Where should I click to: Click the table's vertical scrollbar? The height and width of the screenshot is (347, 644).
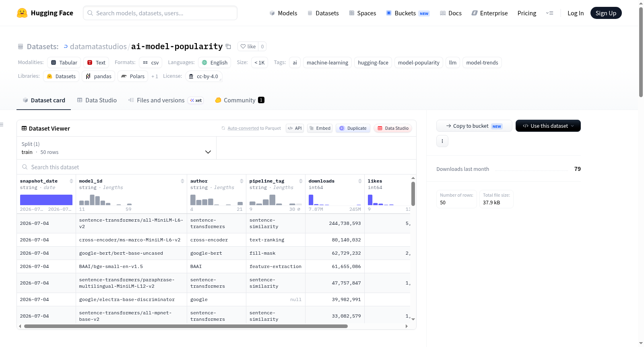pos(413,193)
